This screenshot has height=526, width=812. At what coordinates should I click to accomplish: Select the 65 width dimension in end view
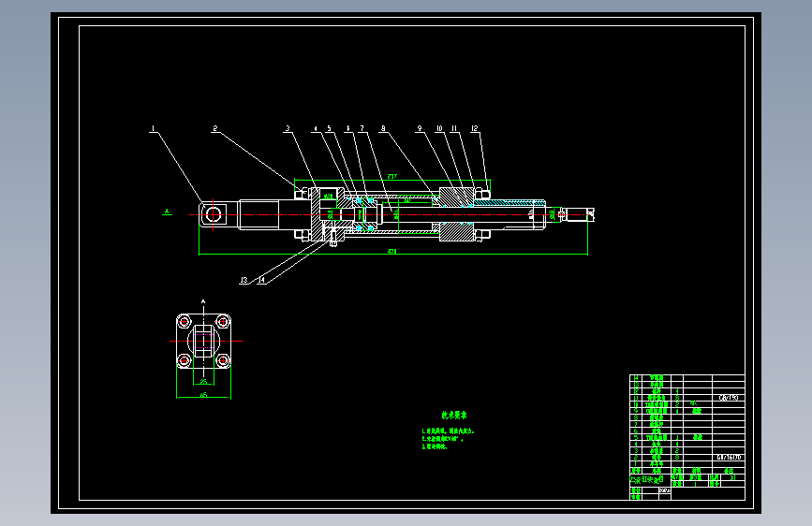203,395
